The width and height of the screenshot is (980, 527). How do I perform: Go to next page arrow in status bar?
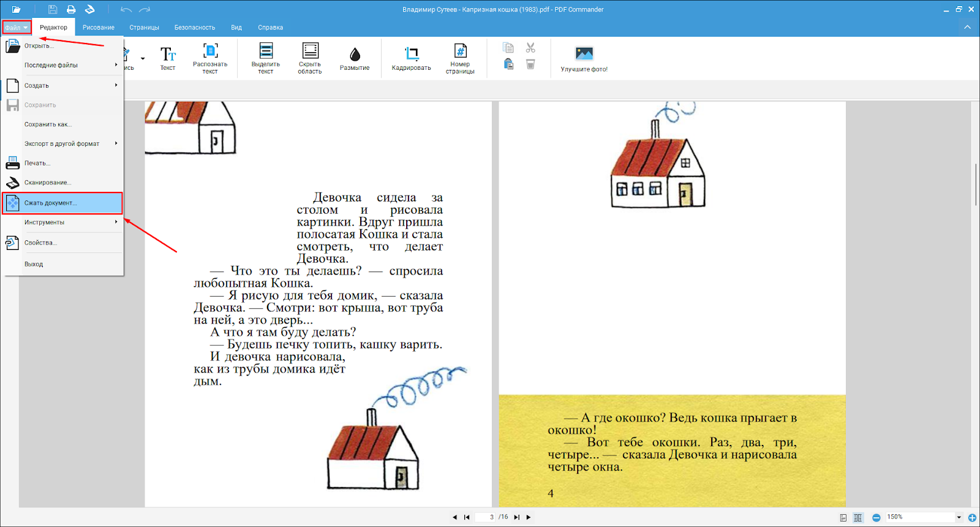[529, 517]
